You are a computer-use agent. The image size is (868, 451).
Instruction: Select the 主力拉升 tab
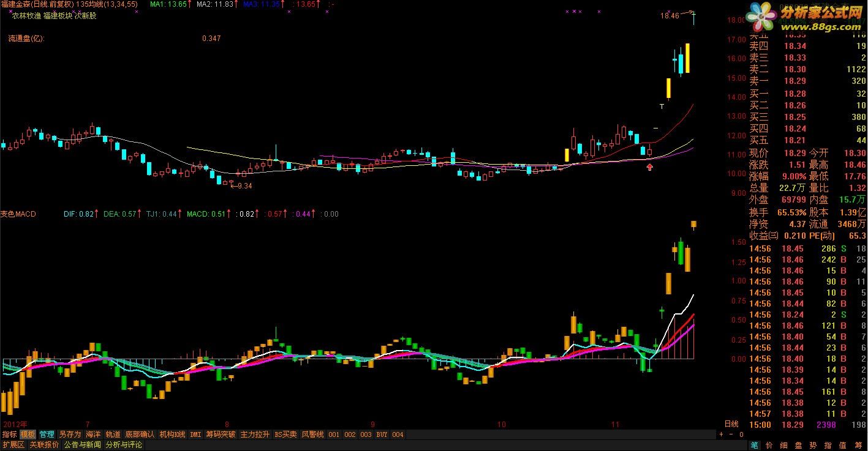point(255,434)
